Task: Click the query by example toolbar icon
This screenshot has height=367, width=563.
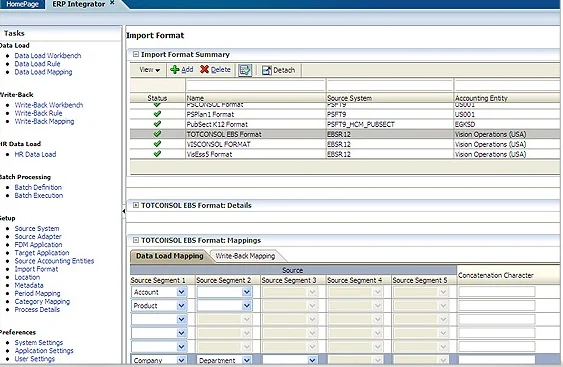Action: click(x=245, y=70)
